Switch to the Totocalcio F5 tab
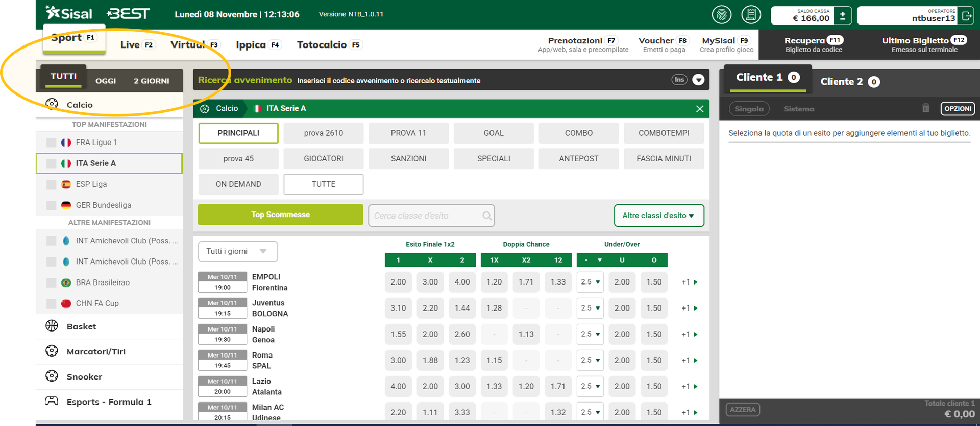The height and width of the screenshot is (426, 980). click(329, 45)
